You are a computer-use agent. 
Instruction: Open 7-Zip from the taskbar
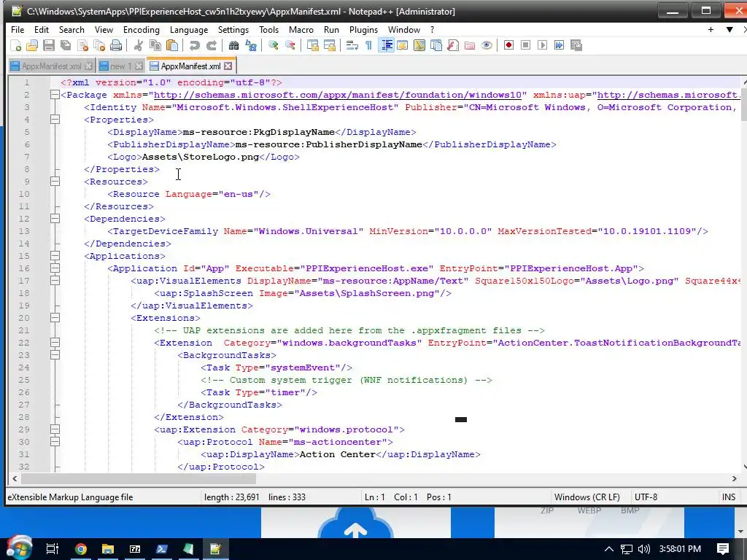[135, 549]
